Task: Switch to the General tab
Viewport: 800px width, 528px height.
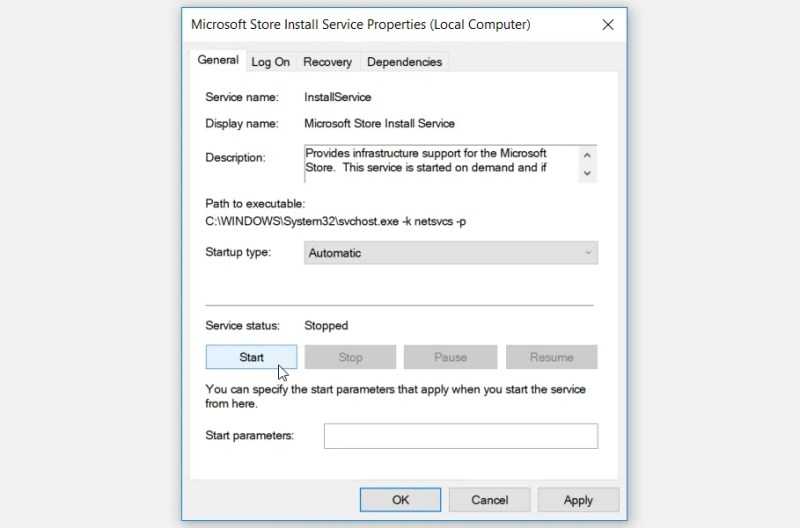Action: 218,60
